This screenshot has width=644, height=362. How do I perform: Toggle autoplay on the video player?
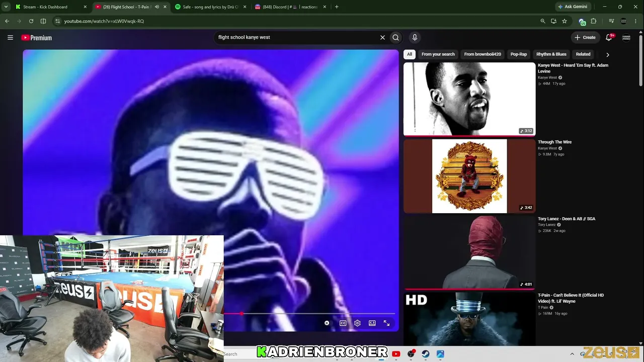coord(327,323)
